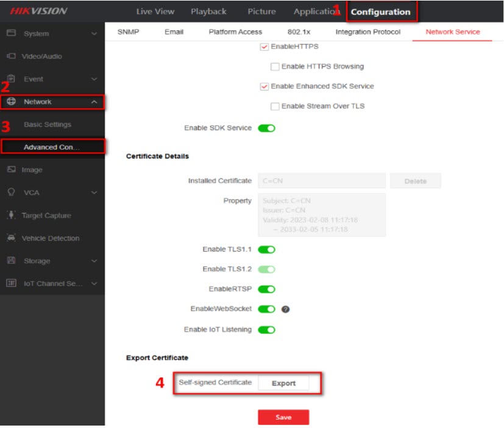This screenshot has height=428, width=504.
Task: Click the VCA lightbulb icon
Action: coord(11,192)
